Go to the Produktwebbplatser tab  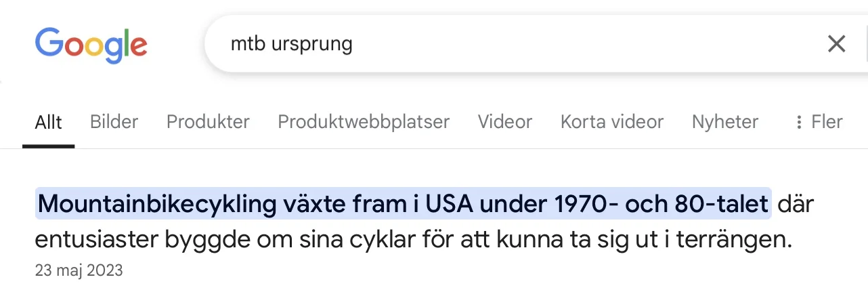click(364, 122)
